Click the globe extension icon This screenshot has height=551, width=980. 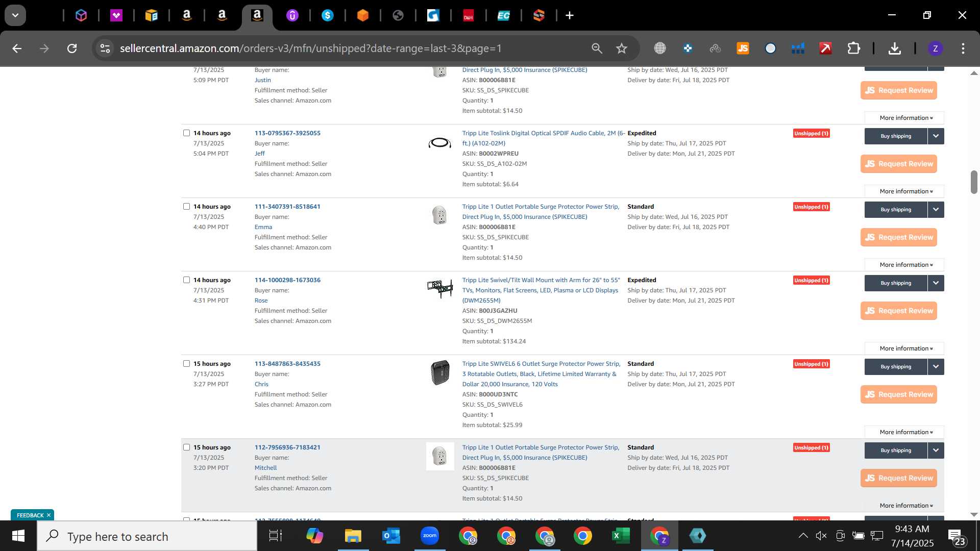pos(660,48)
